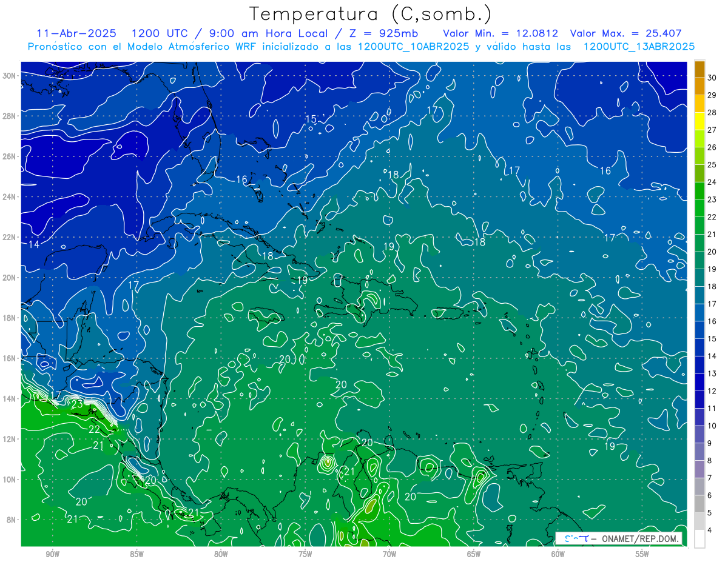The image size is (728, 562).
Task: Click the '65W' longitude axis label
Action: [x=474, y=554]
